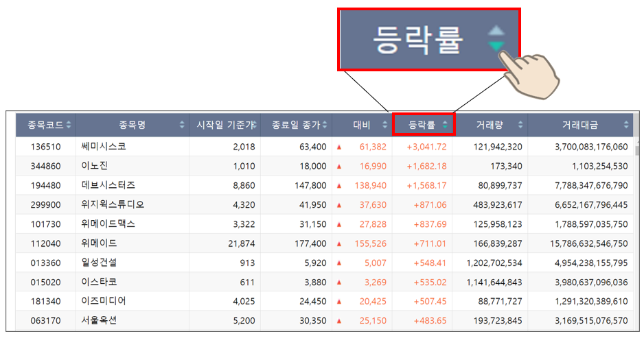Select stock code 063170
644x338 pixels.
45,321
